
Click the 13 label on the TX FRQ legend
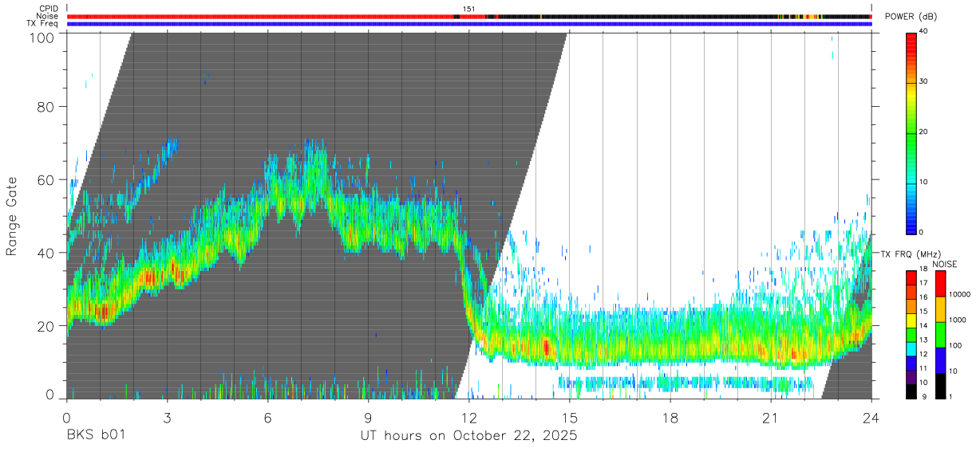pyautogui.click(x=923, y=340)
